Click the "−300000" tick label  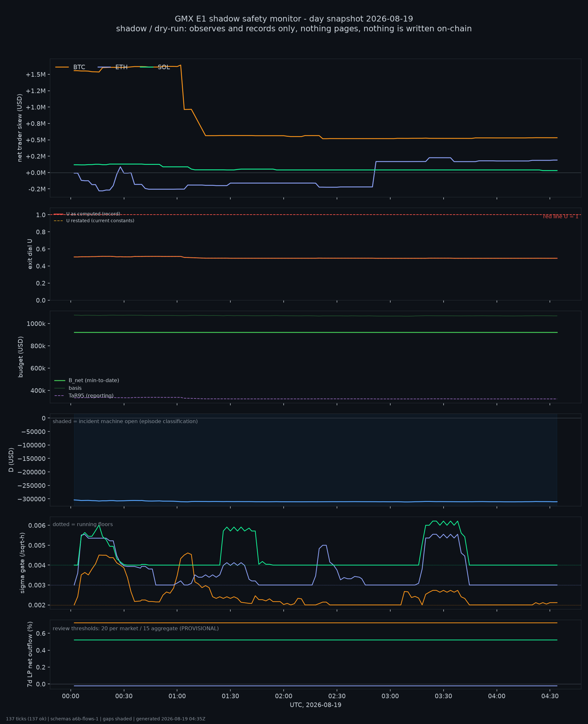click(x=32, y=499)
